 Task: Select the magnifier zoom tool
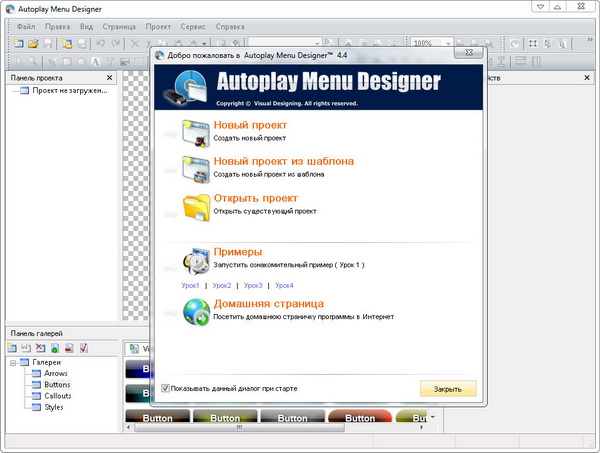tap(33, 61)
